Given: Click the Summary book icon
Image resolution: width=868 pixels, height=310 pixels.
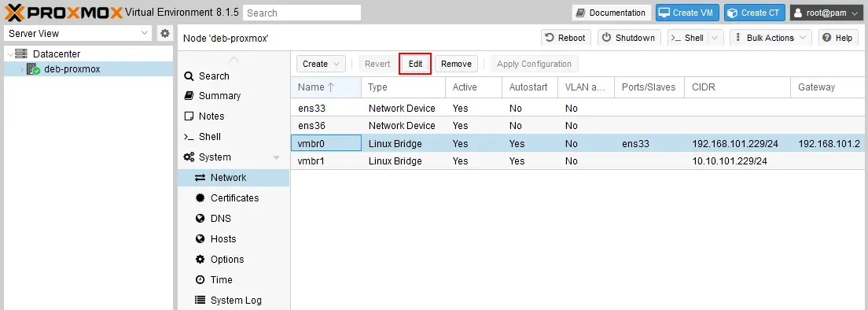Looking at the screenshot, I should coord(189,96).
